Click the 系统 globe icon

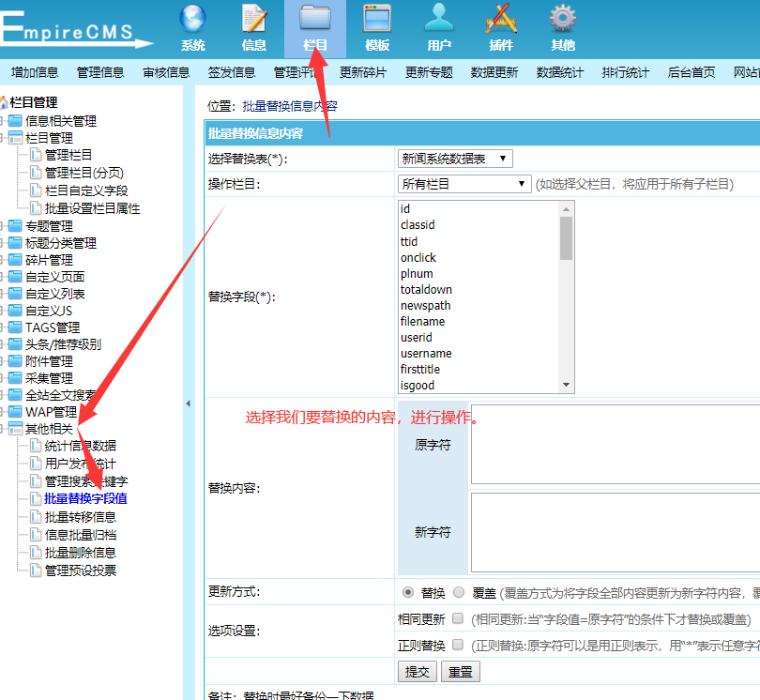point(192,19)
